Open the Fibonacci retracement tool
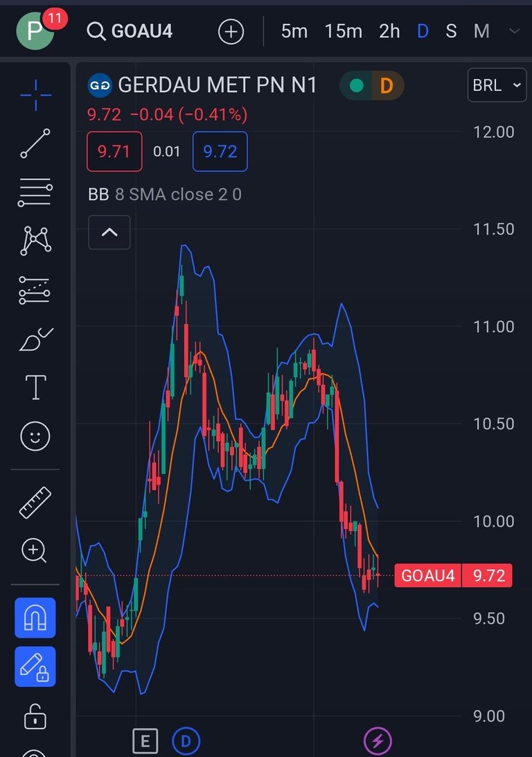532x757 pixels. click(35, 192)
